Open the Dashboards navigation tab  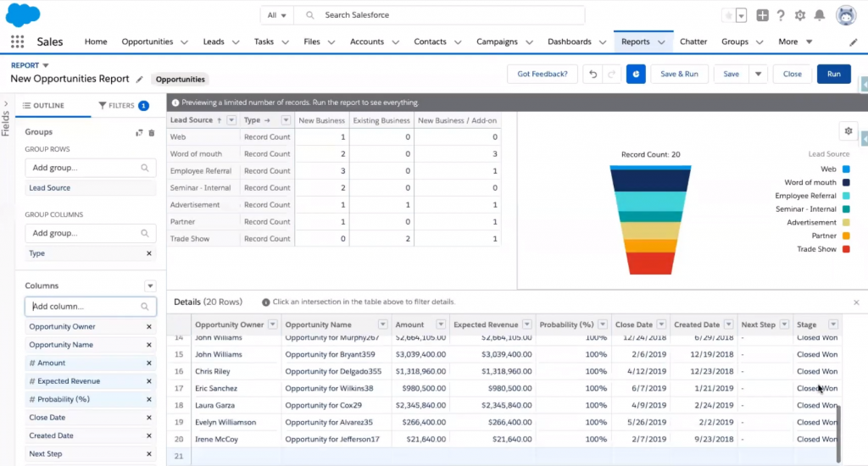tap(570, 42)
